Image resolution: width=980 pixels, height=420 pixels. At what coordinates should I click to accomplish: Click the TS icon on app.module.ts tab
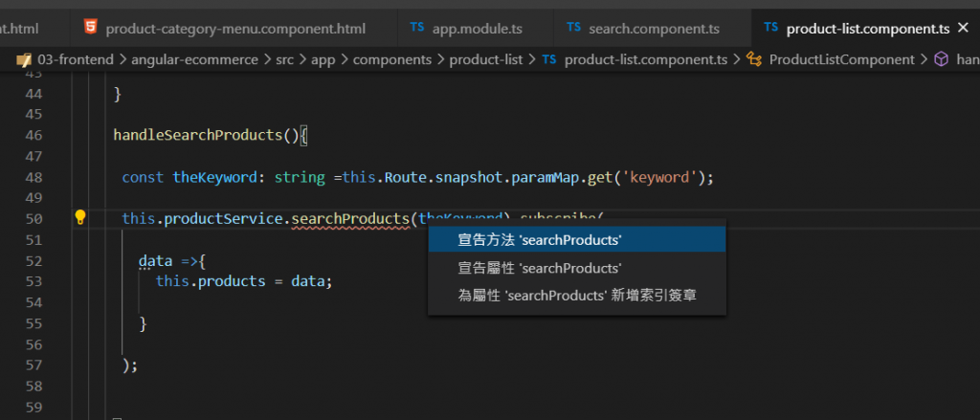[x=417, y=28]
